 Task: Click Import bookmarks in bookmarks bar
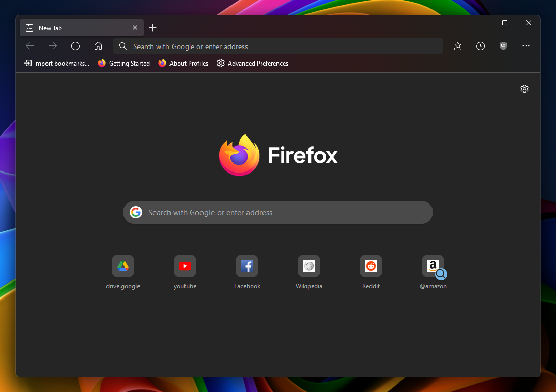[x=57, y=64]
